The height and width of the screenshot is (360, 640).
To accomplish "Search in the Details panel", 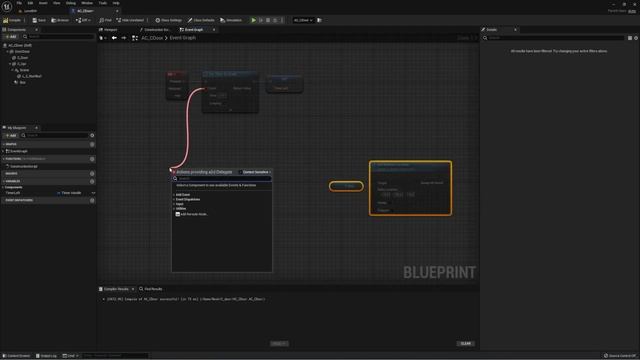I will (x=554, y=38).
